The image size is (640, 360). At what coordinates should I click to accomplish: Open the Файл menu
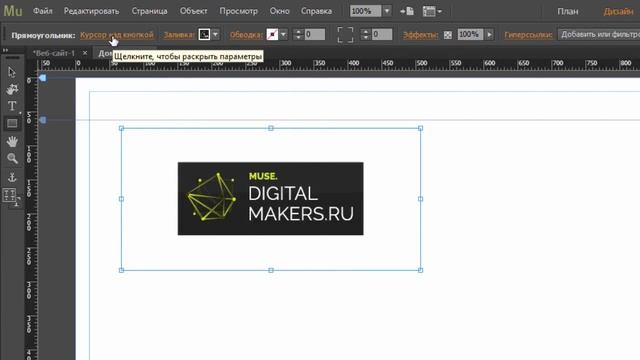42,11
